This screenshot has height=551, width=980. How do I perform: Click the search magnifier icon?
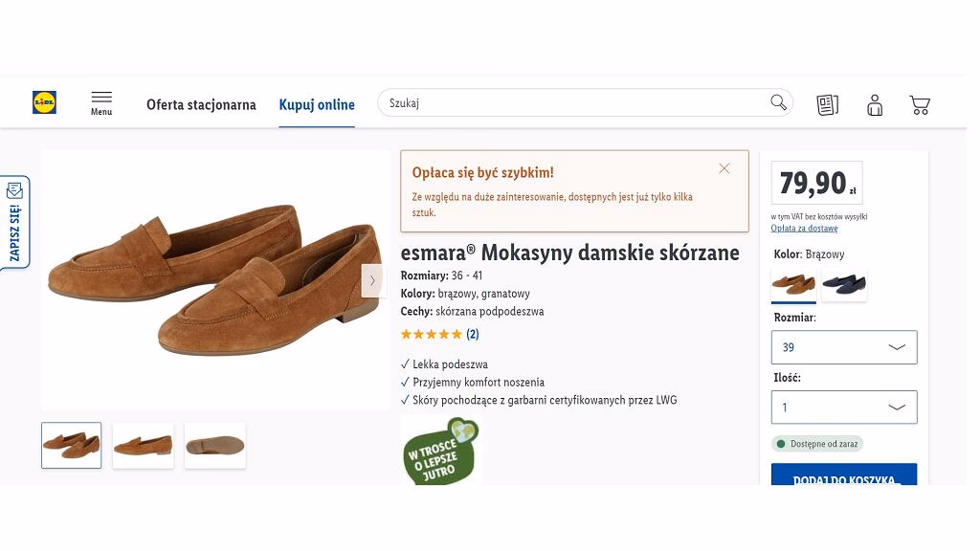pos(778,102)
